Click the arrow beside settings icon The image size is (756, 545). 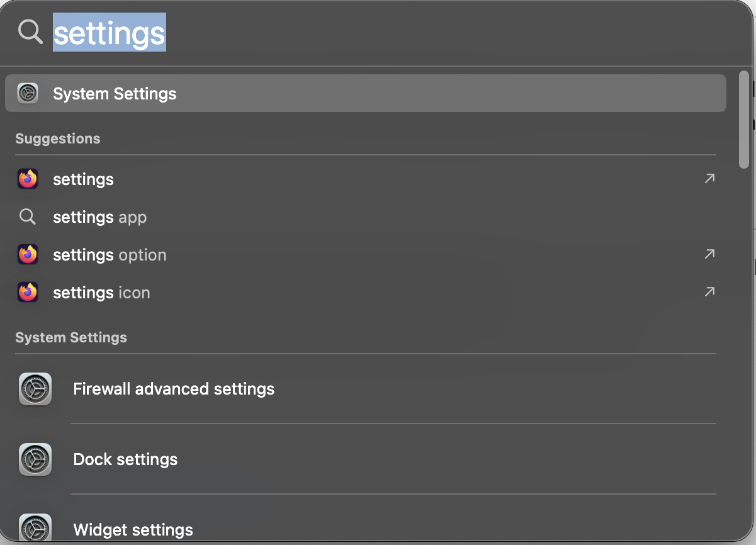[709, 292]
